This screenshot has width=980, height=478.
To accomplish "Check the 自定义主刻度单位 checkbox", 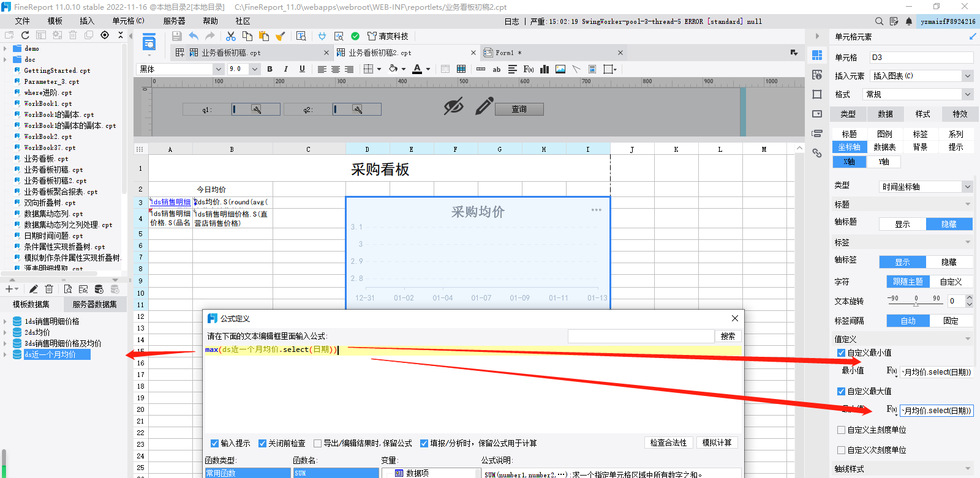I will click(x=841, y=430).
